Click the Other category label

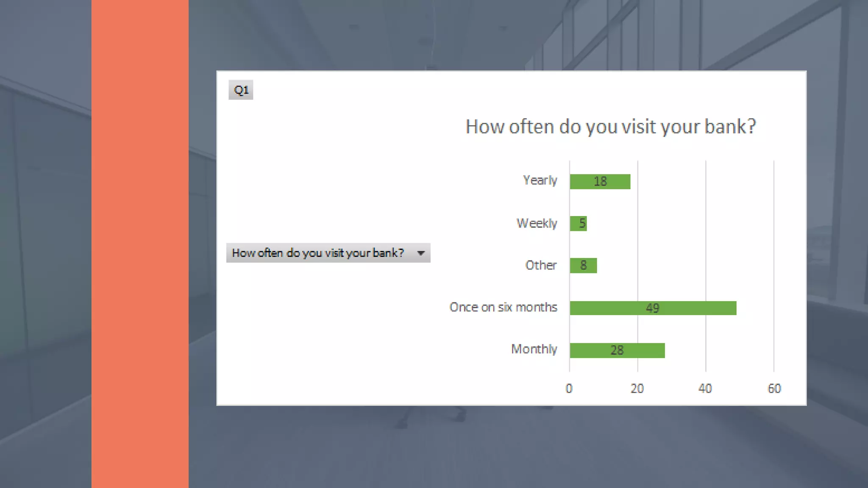click(x=541, y=265)
